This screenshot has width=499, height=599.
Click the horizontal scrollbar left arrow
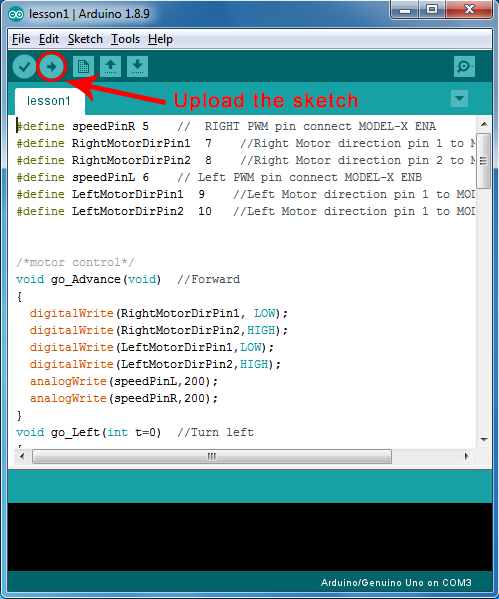coord(22,456)
